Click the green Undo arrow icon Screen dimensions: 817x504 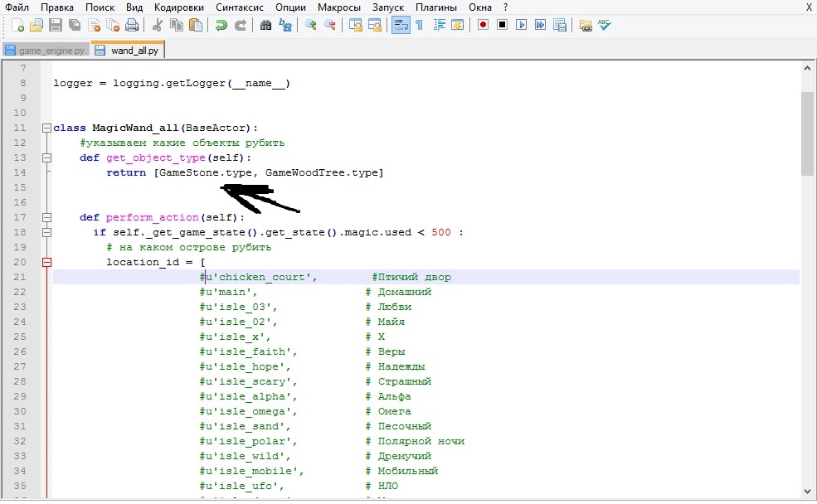(221, 26)
